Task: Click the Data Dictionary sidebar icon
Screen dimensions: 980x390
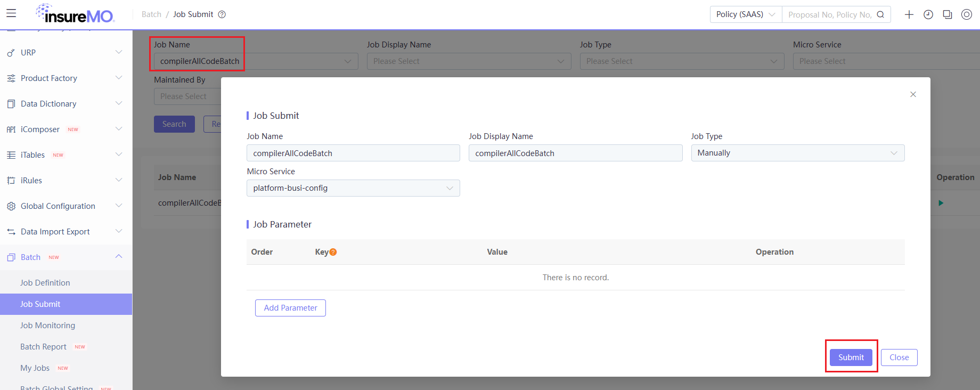Action: [11, 104]
